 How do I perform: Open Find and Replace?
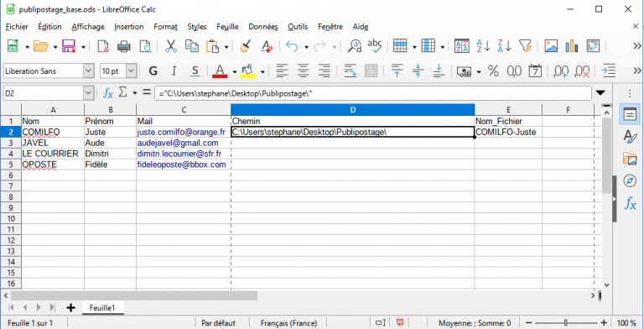click(354, 46)
